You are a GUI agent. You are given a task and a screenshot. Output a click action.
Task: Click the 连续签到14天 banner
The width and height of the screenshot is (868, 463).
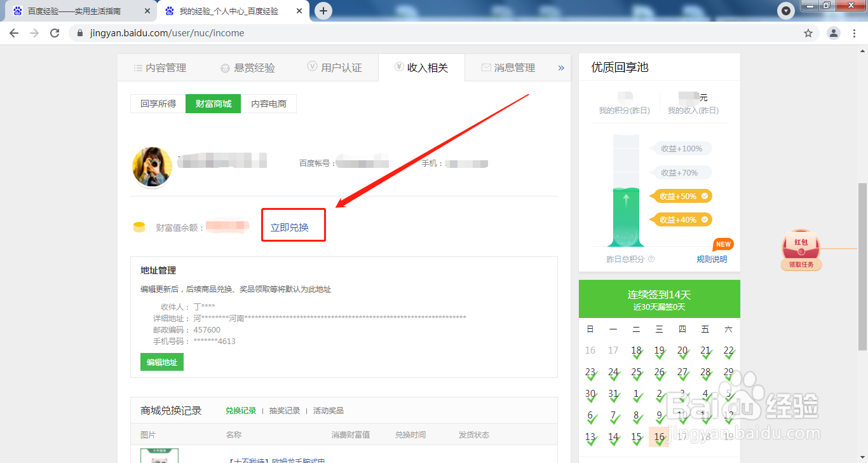660,299
